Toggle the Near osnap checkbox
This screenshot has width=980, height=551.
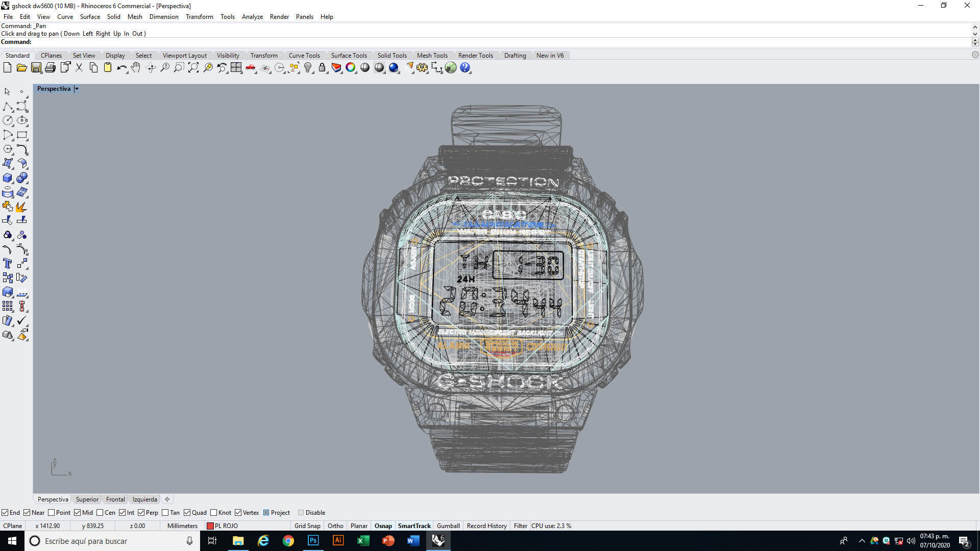click(x=27, y=513)
